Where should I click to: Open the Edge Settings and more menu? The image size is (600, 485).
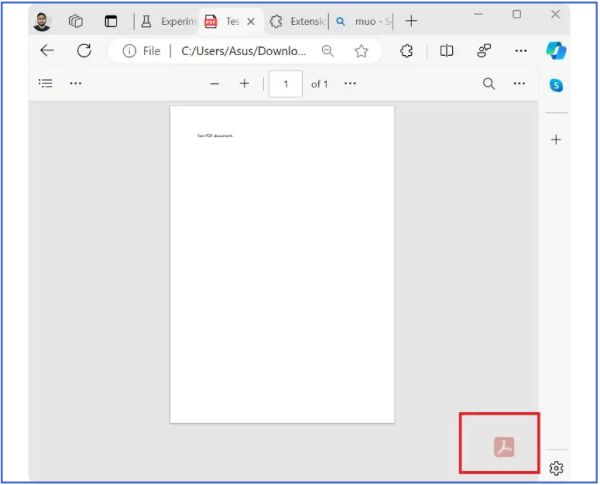[521, 51]
